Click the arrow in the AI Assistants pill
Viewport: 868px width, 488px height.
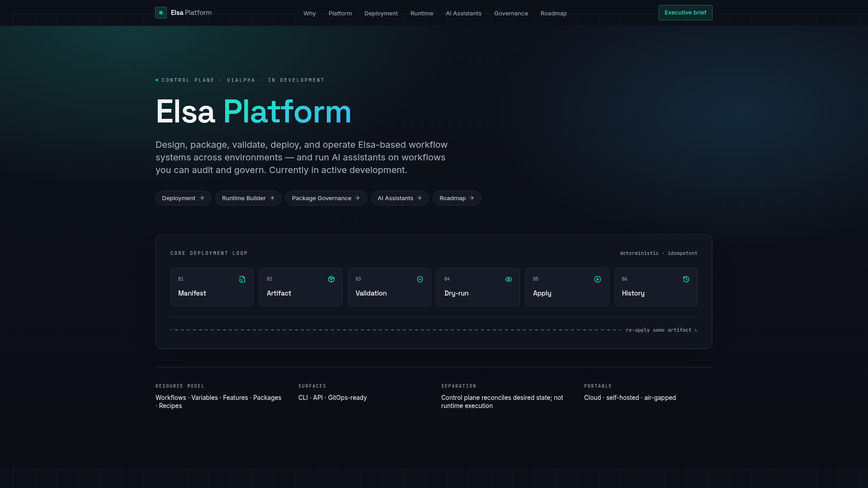pyautogui.click(x=419, y=198)
